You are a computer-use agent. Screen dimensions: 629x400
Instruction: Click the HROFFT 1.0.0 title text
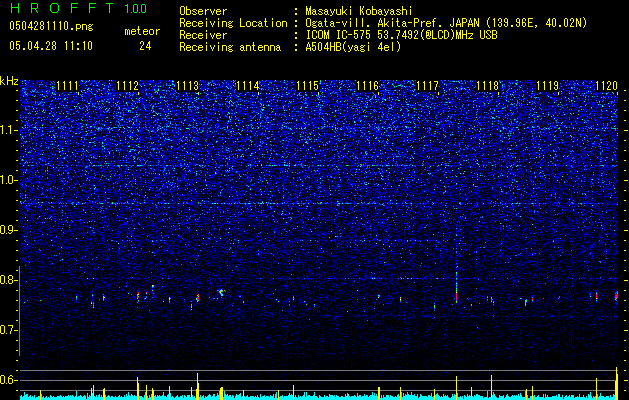pyautogui.click(x=78, y=8)
